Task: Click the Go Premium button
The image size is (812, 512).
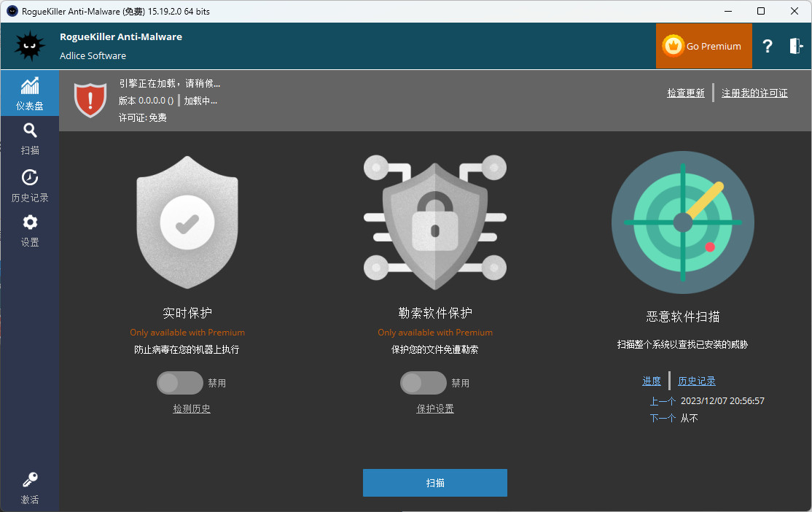Action: tap(704, 46)
